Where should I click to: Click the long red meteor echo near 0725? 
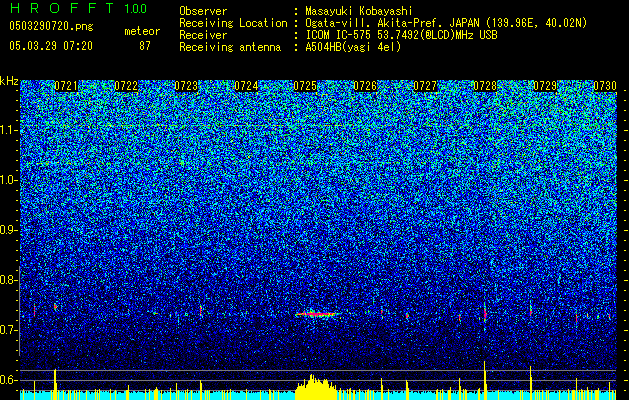pyautogui.click(x=317, y=314)
